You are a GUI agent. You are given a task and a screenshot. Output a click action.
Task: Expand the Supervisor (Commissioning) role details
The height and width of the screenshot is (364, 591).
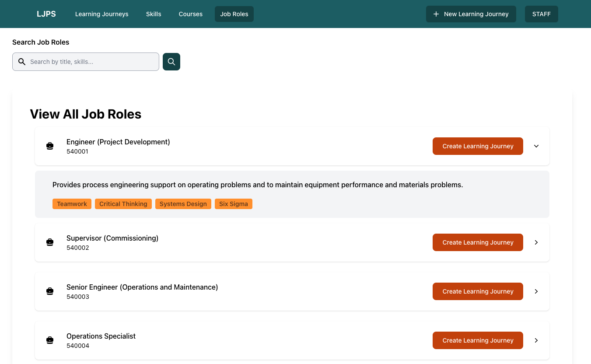pyautogui.click(x=536, y=242)
